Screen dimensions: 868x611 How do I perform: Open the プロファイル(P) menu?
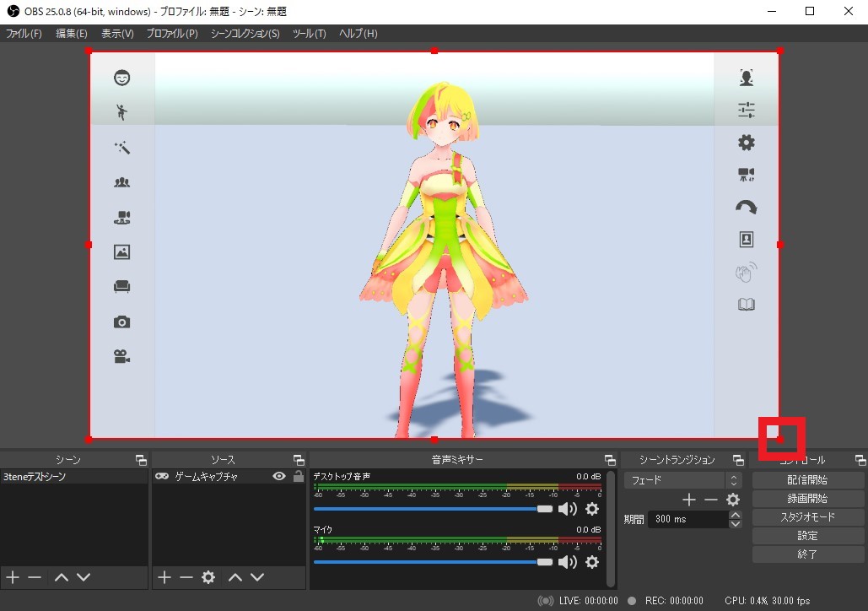[172, 33]
